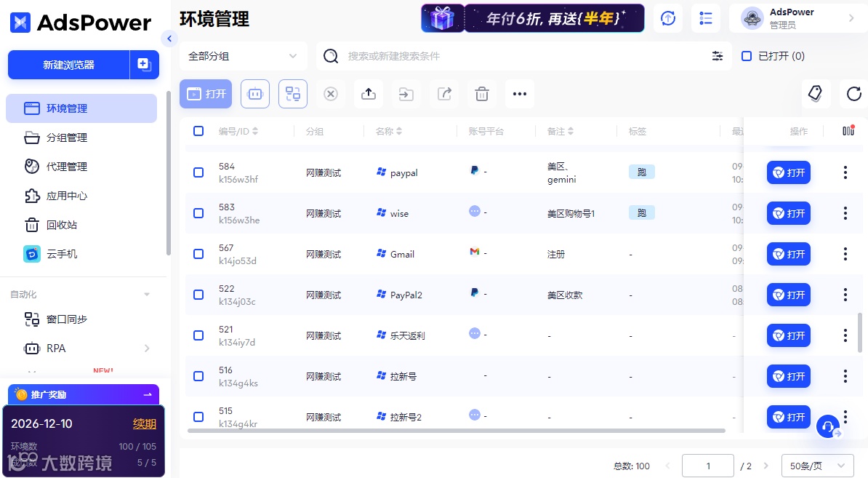Click the tag management icon

(816, 94)
